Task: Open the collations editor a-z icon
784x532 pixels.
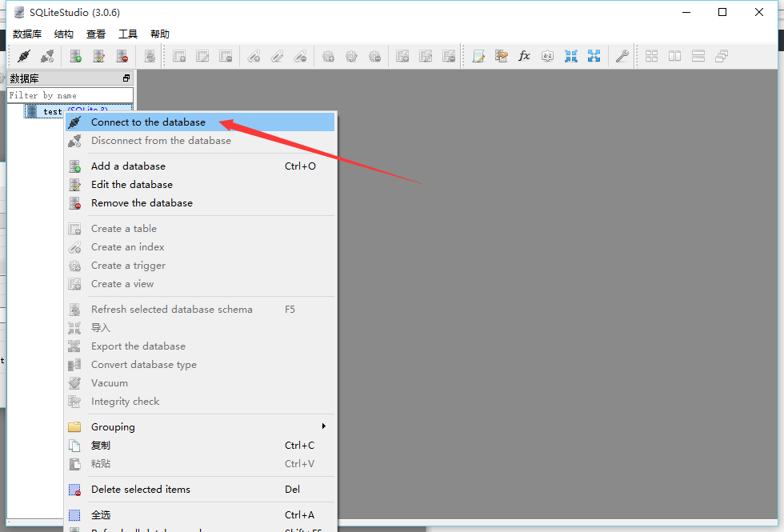Action: [x=547, y=56]
